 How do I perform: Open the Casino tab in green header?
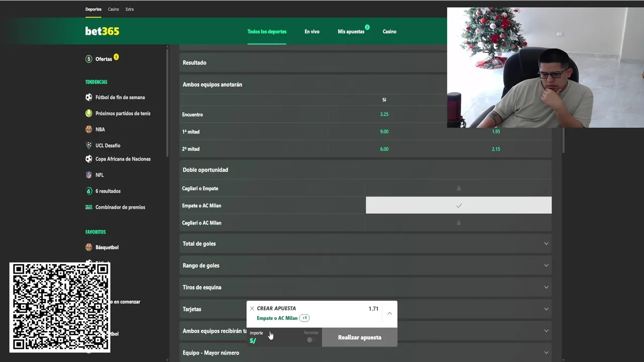(x=389, y=31)
